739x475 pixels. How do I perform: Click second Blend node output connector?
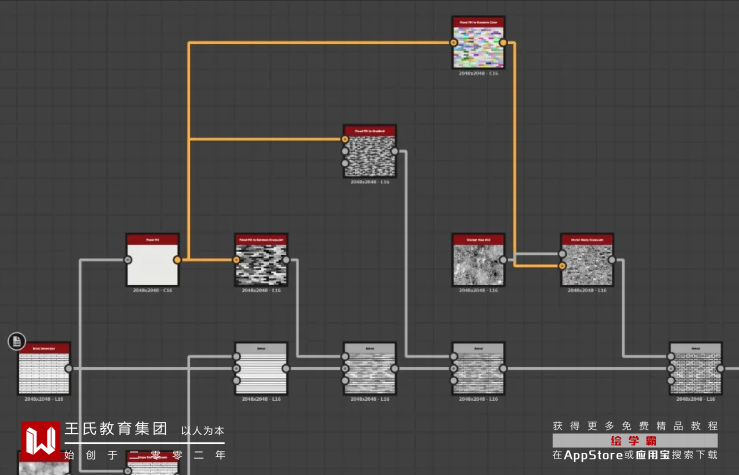pos(394,369)
